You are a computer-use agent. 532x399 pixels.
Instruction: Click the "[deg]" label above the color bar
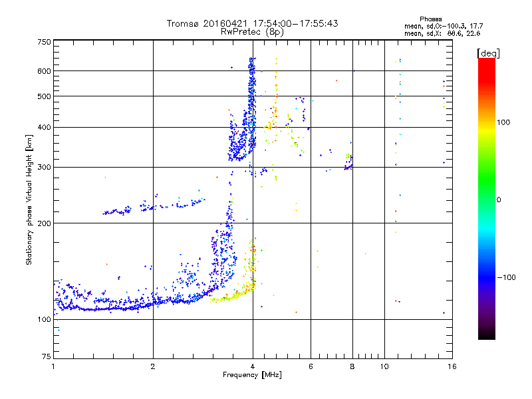[x=488, y=53]
